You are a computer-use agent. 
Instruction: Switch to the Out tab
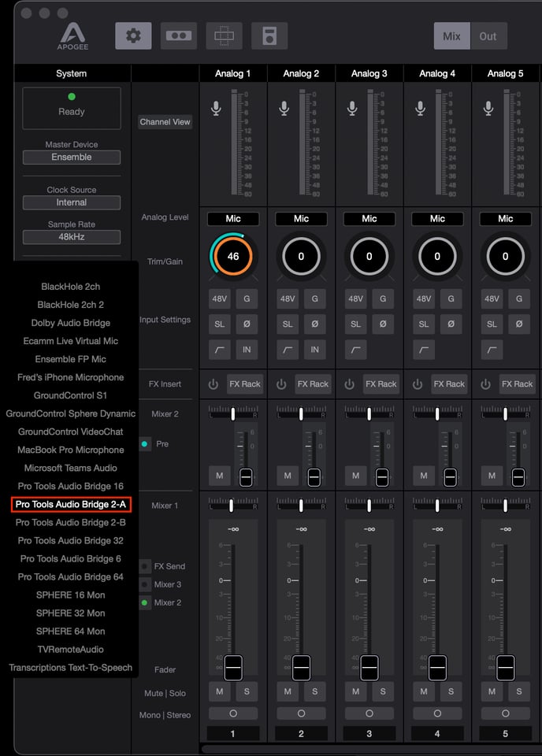[488, 35]
